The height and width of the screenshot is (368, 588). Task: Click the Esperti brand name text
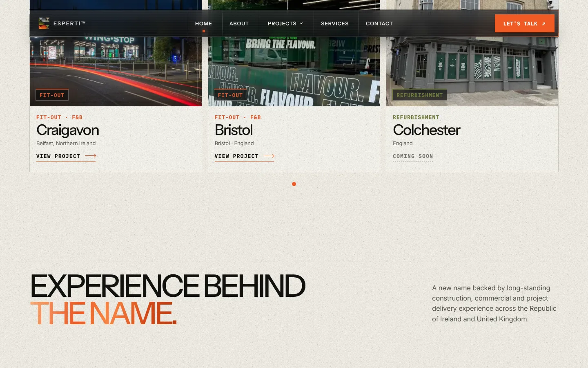[69, 23]
